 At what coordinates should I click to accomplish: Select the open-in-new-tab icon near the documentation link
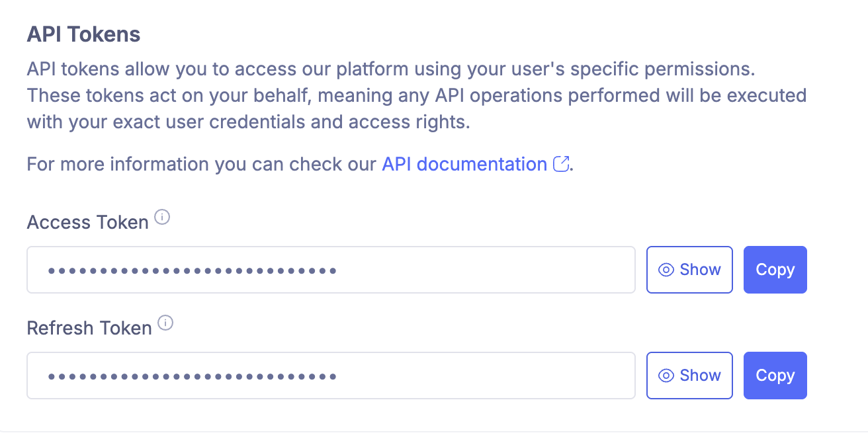pos(562,163)
